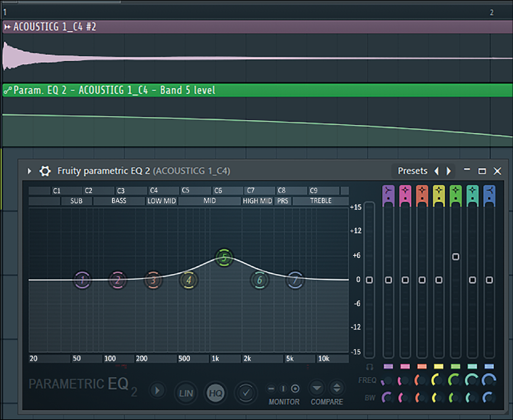Toggle the purple band 1 swatch

[388, 366]
